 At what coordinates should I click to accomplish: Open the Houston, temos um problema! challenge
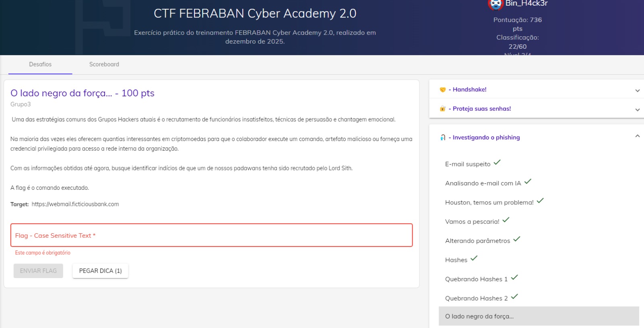489,203
